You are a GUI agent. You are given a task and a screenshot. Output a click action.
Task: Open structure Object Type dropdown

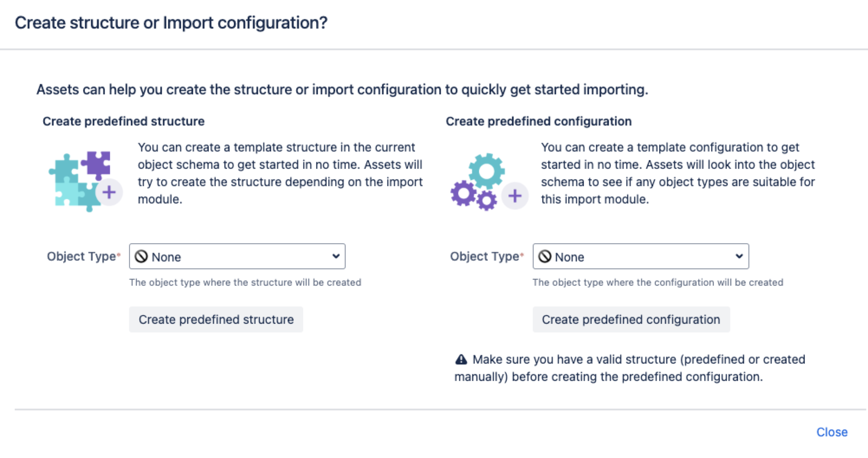[x=237, y=257]
